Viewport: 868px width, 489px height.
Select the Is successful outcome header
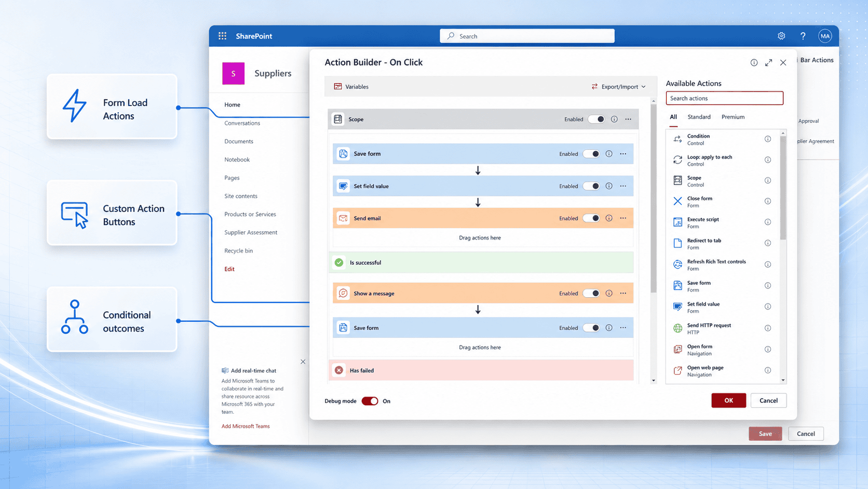point(481,262)
